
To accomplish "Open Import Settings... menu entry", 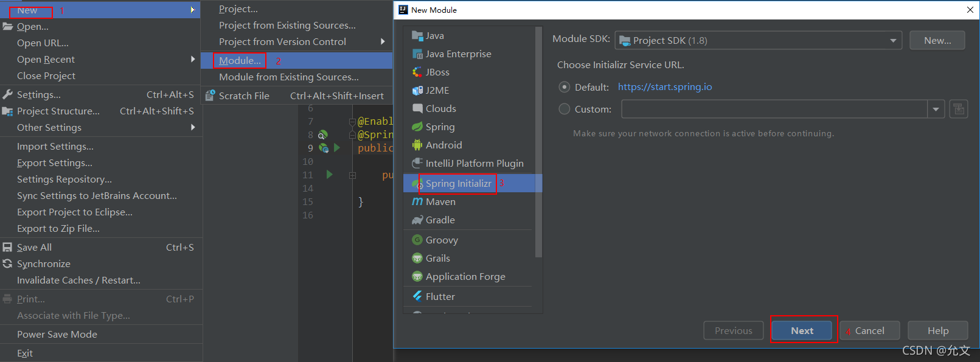I will (x=100, y=147).
